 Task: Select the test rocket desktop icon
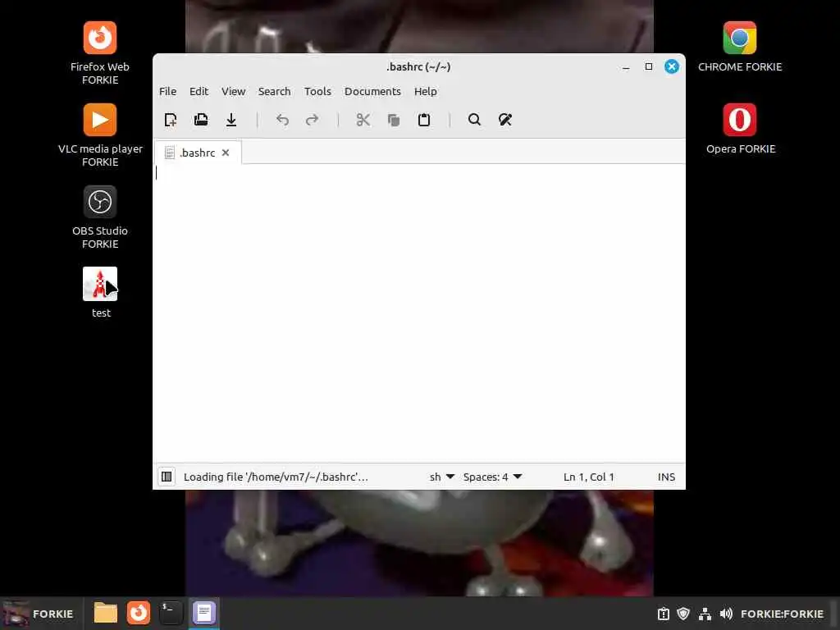[100, 293]
